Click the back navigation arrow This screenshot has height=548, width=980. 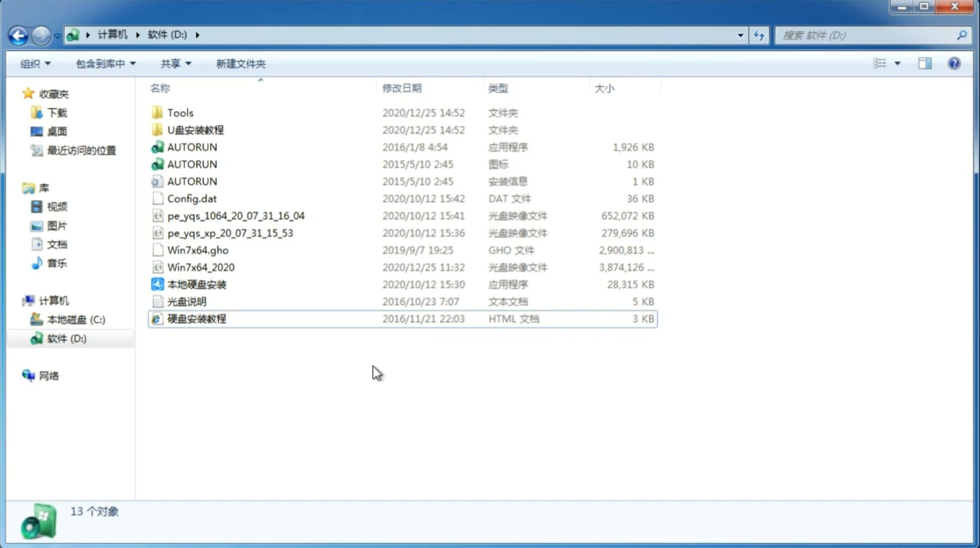(x=18, y=34)
